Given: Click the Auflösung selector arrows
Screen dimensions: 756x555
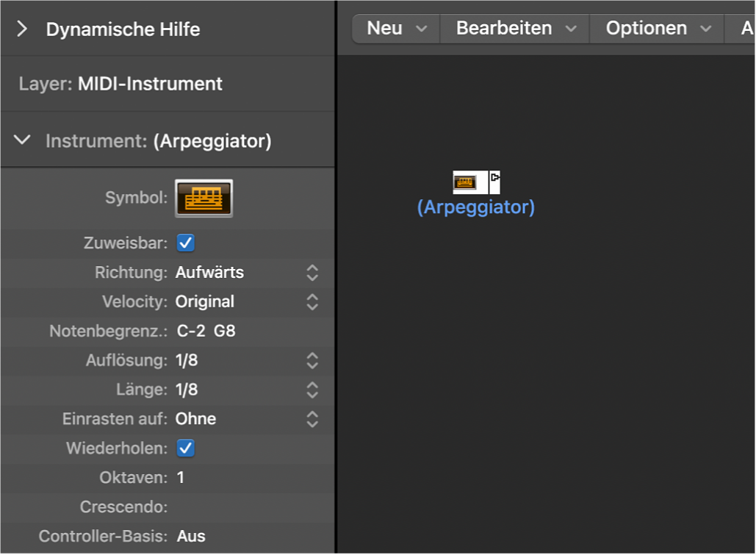Looking at the screenshot, I should [x=312, y=360].
